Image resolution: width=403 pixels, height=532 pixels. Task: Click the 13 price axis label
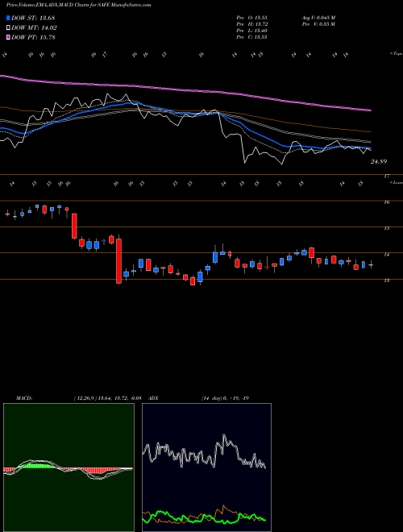(386, 281)
